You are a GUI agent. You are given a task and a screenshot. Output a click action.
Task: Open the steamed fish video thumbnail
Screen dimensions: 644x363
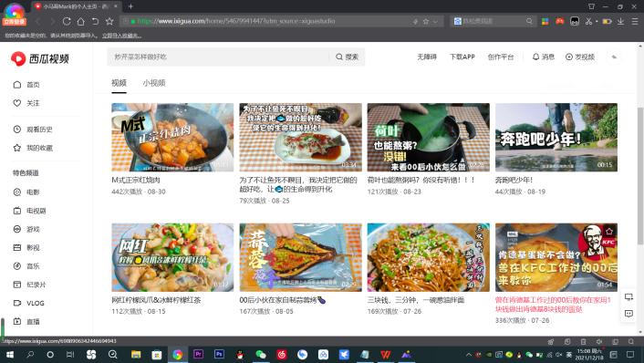point(301,137)
